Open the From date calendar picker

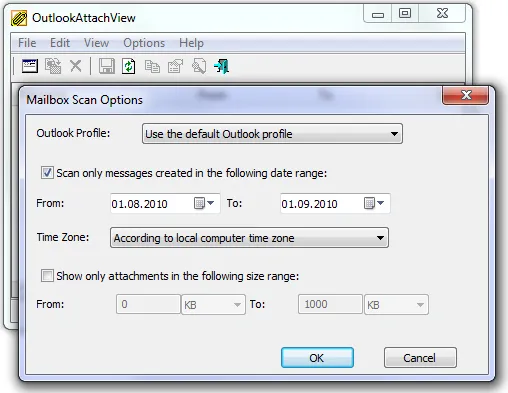tap(204, 203)
